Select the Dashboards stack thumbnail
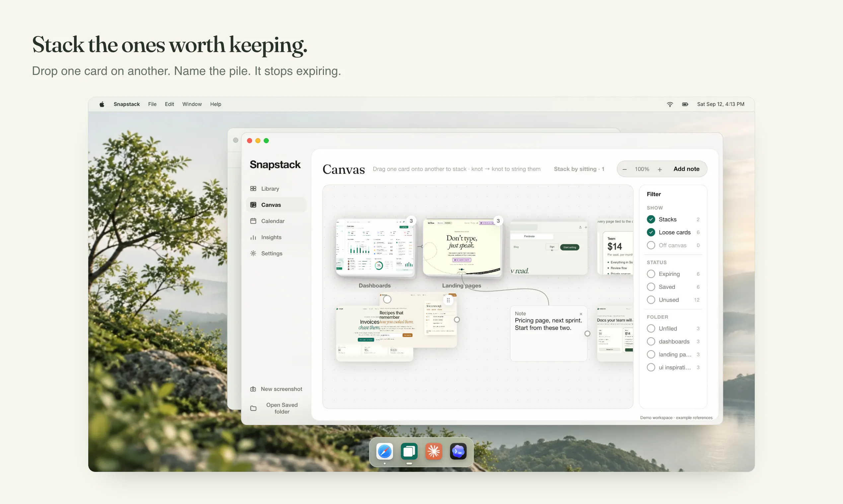Screen dimensions: 843x504 375,248
